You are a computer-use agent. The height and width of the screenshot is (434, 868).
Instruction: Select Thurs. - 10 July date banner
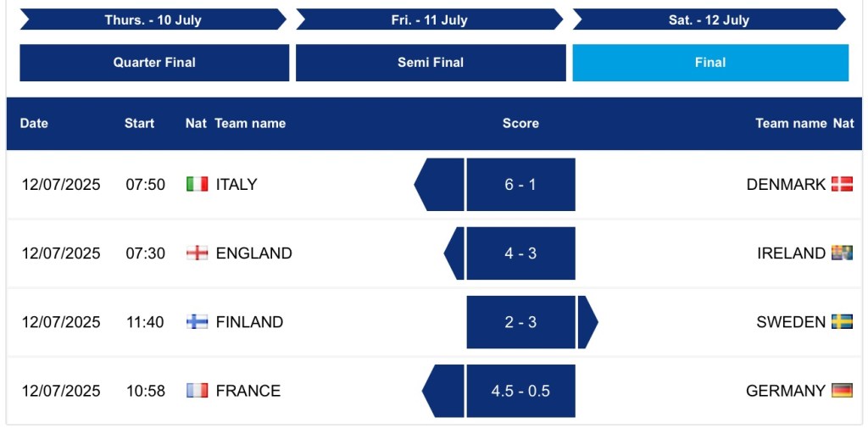point(153,19)
